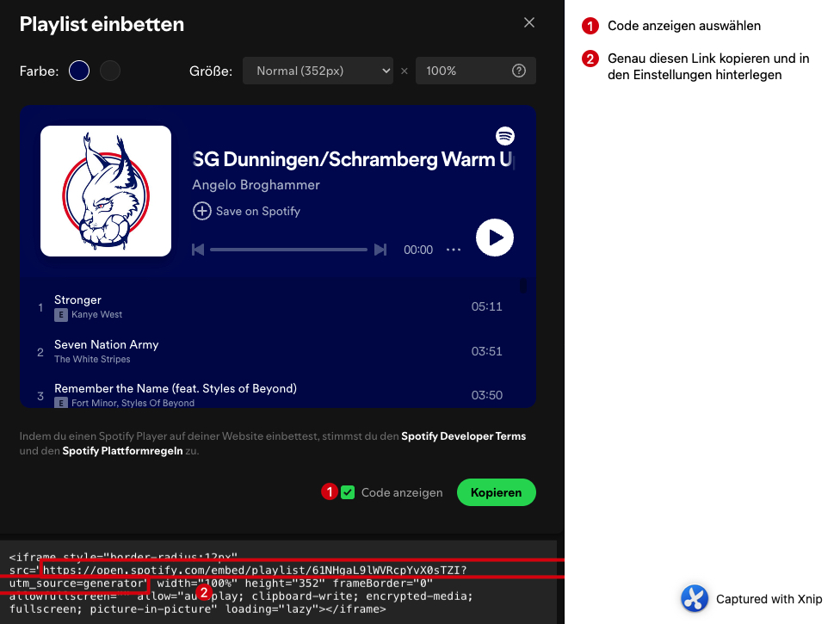Click the Spotify logo in the player preview
The height and width of the screenshot is (624, 840).
point(505,136)
